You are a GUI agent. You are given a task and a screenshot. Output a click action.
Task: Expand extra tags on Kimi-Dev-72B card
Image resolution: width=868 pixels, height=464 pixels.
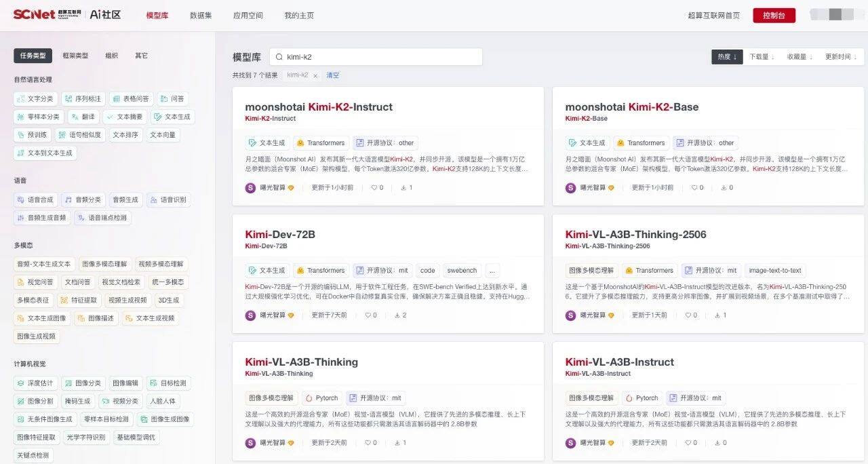(492, 270)
